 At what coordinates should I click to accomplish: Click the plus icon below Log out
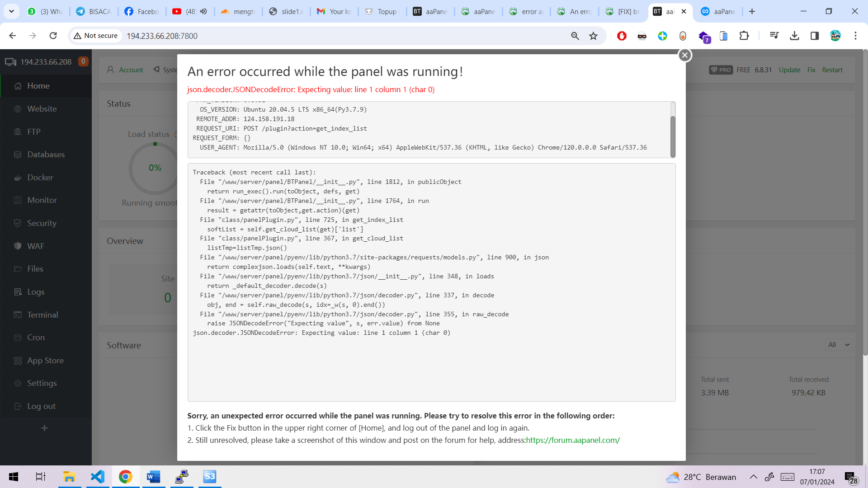tap(44, 428)
